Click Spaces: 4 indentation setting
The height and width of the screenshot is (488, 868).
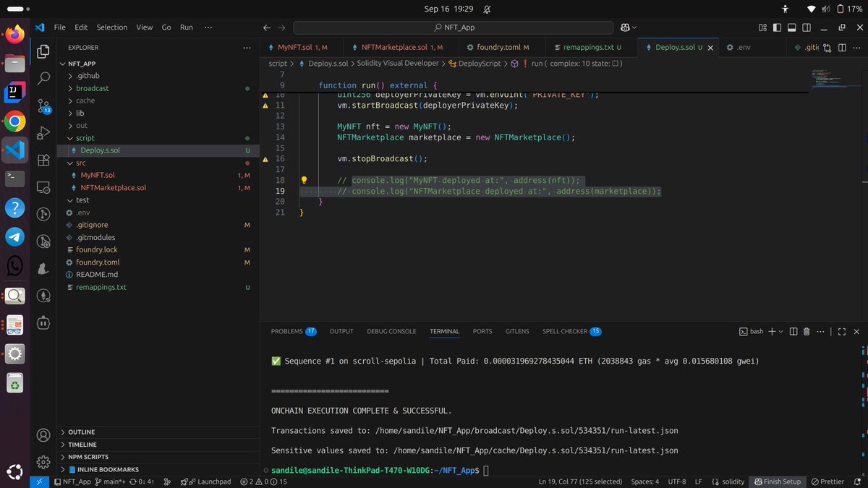(x=644, y=481)
